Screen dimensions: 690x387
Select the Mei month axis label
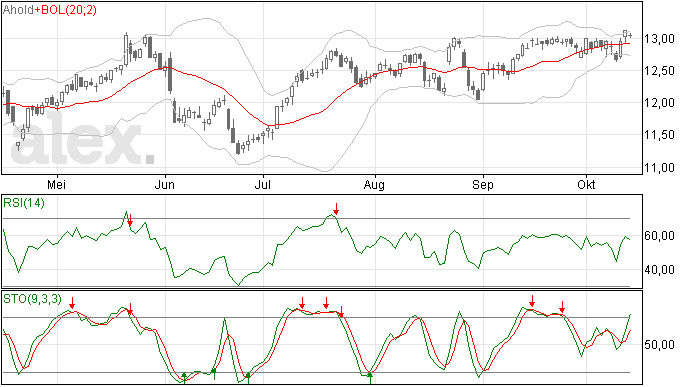[x=56, y=185]
